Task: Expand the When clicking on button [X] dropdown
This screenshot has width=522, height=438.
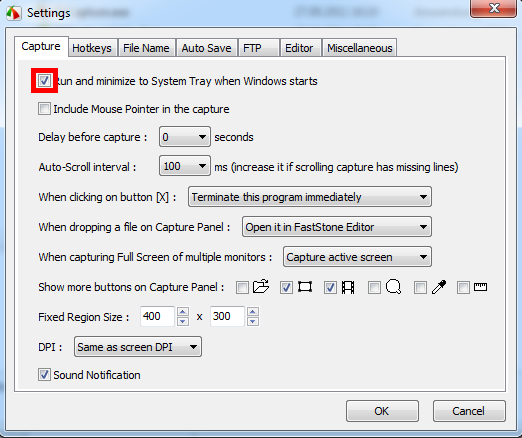Action: tap(310, 197)
